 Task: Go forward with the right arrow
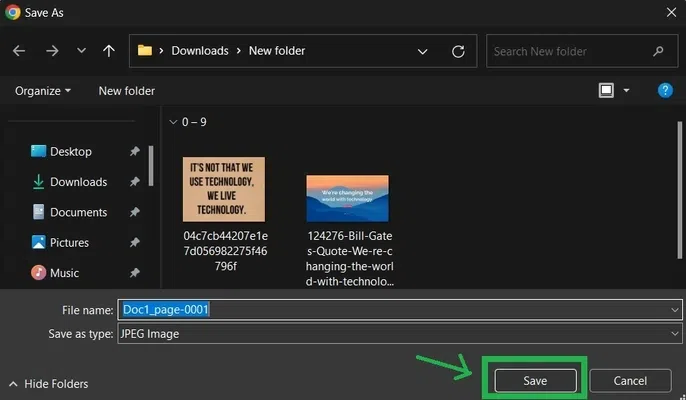click(52, 51)
